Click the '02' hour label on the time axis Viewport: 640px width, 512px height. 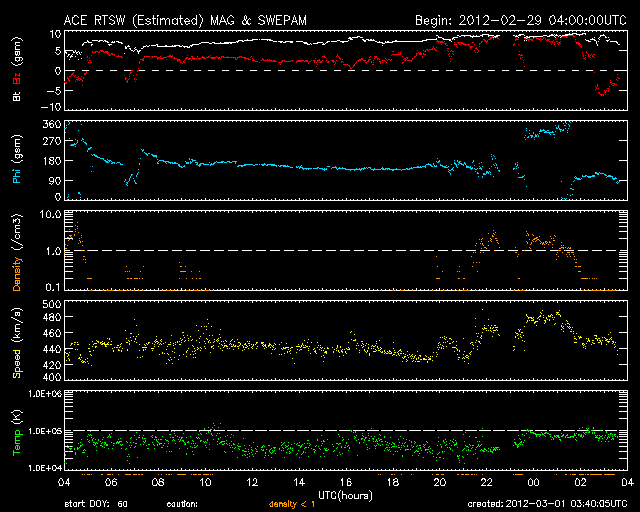coord(580,483)
